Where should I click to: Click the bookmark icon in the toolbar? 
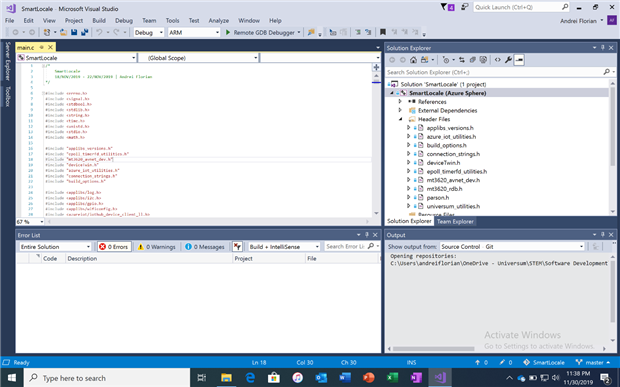click(x=383, y=32)
